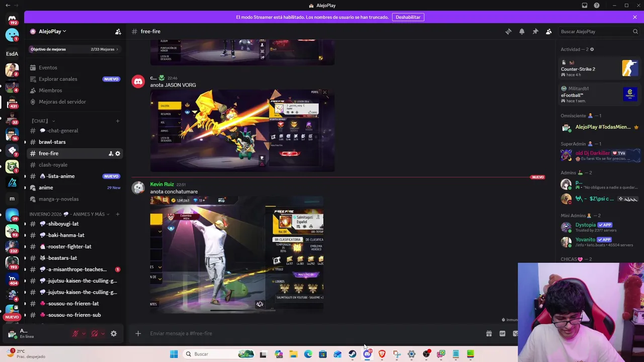The image size is (644, 362).
Task: Open the inbox icon in title bar
Action: [585, 6]
